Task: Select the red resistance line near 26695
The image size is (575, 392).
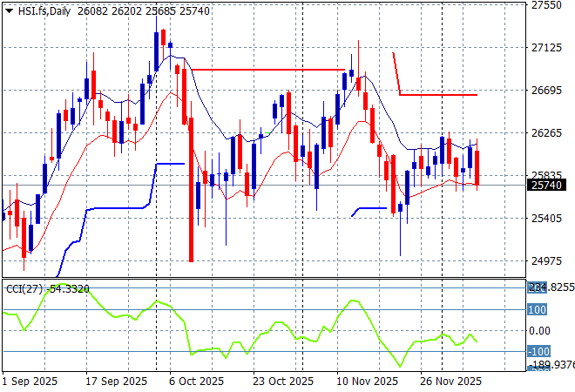Action: coord(438,95)
